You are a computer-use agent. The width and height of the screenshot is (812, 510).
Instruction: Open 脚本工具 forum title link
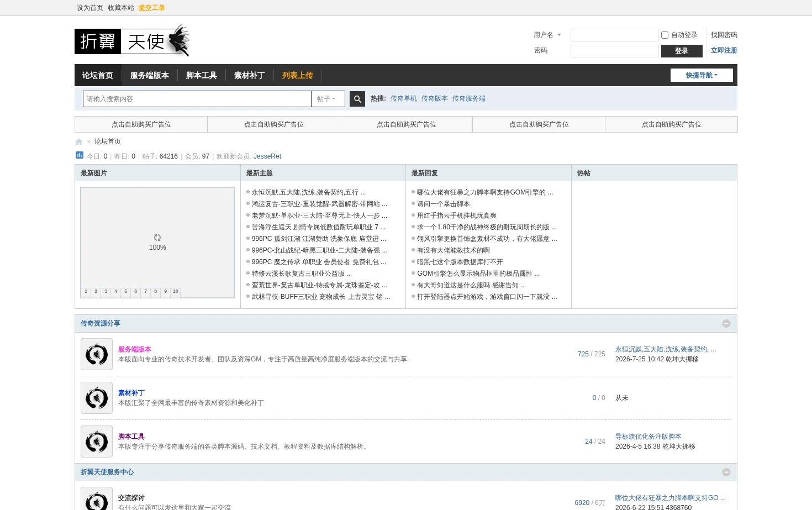(x=131, y=437)
